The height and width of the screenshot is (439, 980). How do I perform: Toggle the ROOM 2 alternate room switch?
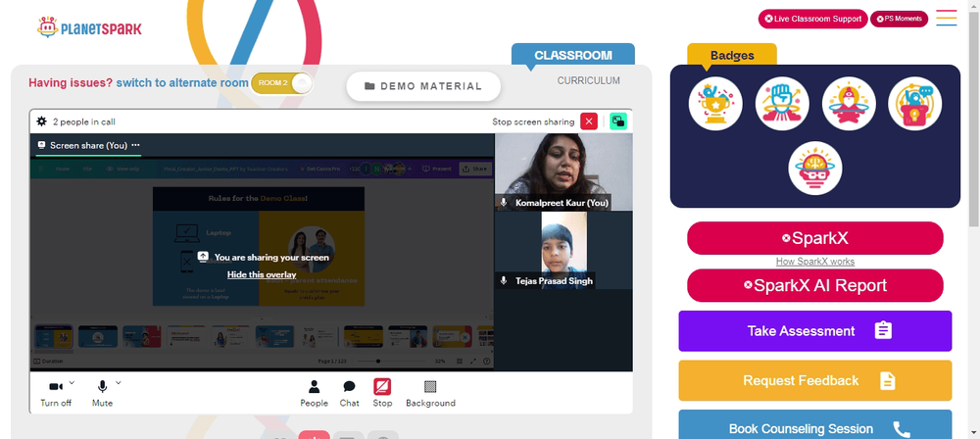[x=281, y=83]
